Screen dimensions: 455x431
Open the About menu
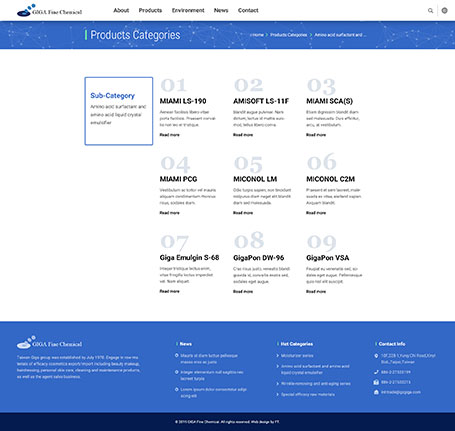click(121, 10)
